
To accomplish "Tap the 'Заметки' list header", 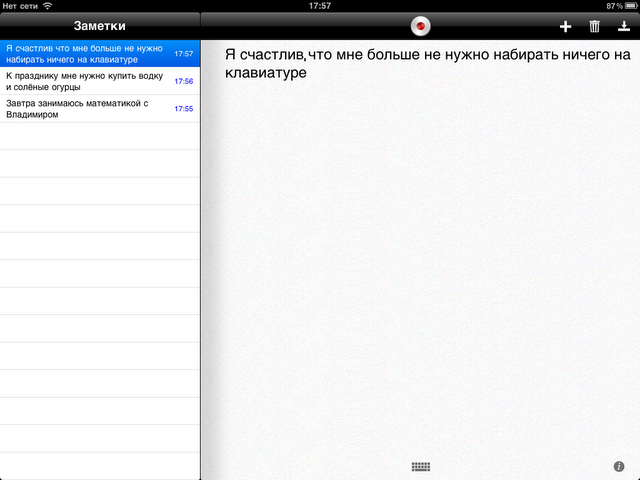I will pyautogui.click(x=99, y=26).
